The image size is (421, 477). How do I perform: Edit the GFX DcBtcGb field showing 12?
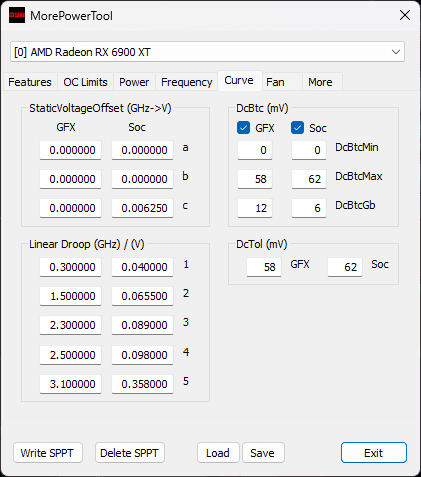tap(255, 208)
